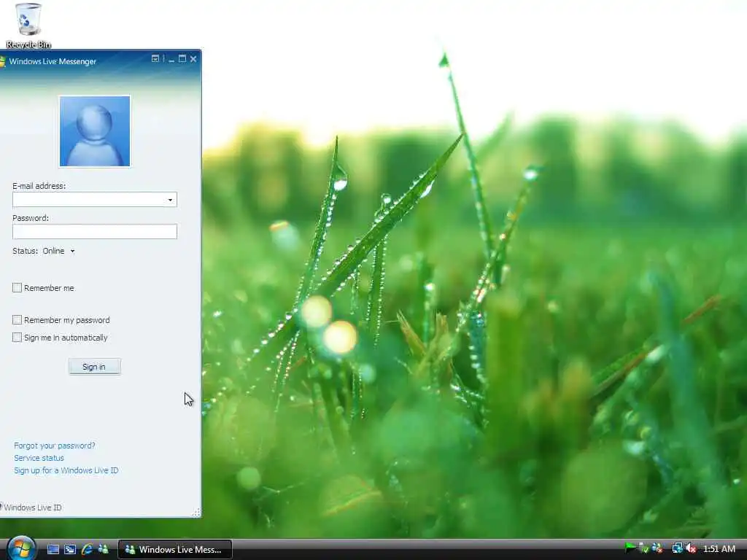Click Switch between windows quick launch icon
Screen dimensions: 747x560
point(70,550)
